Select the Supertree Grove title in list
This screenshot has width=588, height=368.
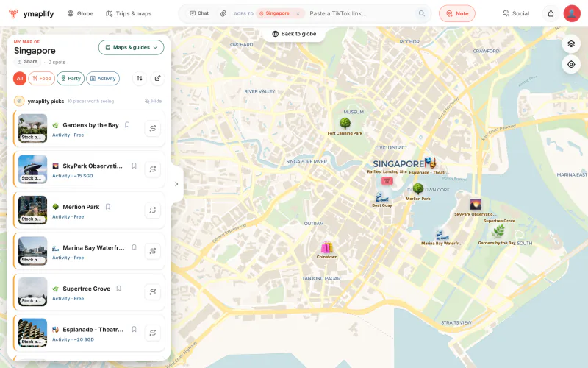86,289
